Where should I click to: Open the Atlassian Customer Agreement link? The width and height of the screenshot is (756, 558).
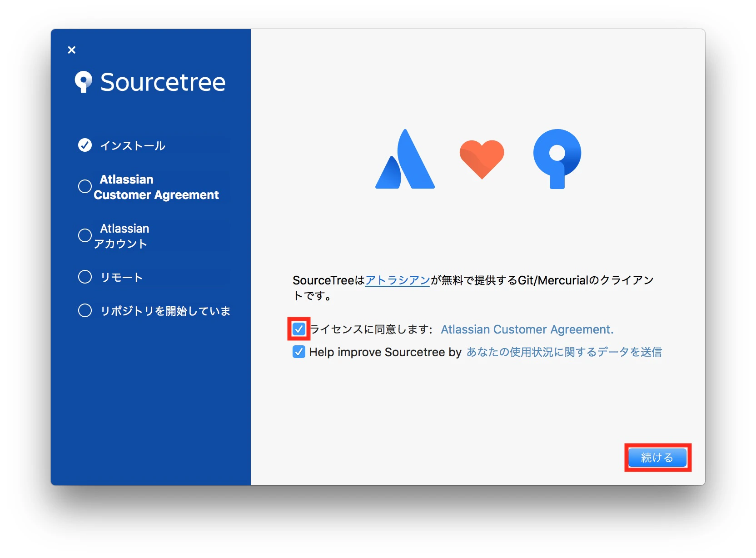click(527, 329)
